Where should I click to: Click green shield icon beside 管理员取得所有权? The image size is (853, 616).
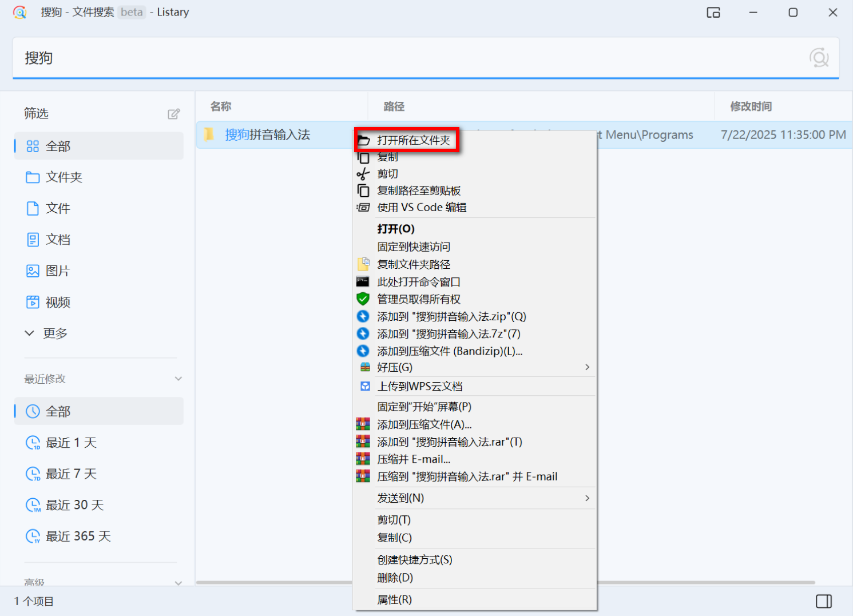(363, 299)
